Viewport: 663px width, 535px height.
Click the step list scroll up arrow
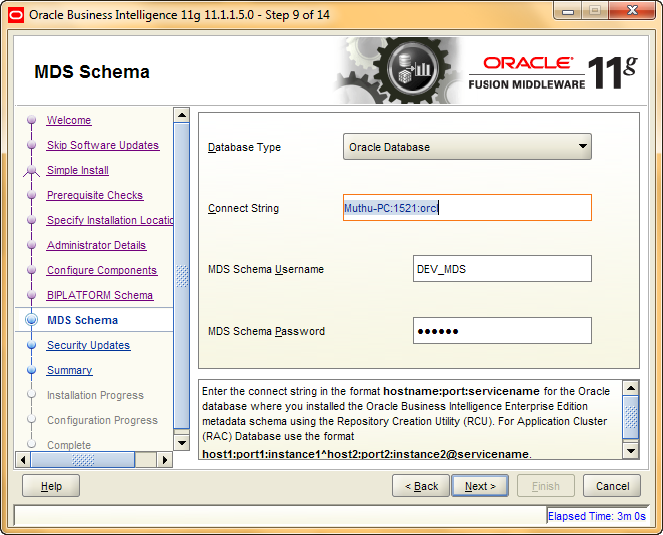pyautogui.click(x=182, y=115)
